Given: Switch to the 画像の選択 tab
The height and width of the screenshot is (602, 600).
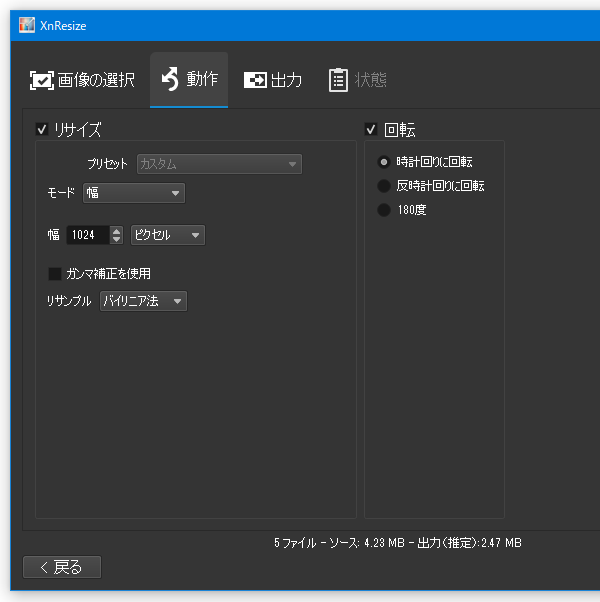Looking at the screenshot, I should click(x=82, y=80).
